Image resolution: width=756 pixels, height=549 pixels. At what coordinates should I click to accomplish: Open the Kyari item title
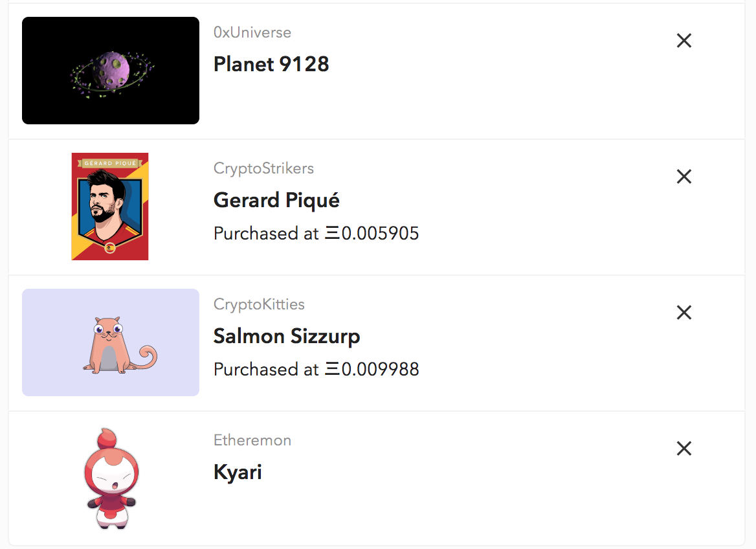[237, 473]
